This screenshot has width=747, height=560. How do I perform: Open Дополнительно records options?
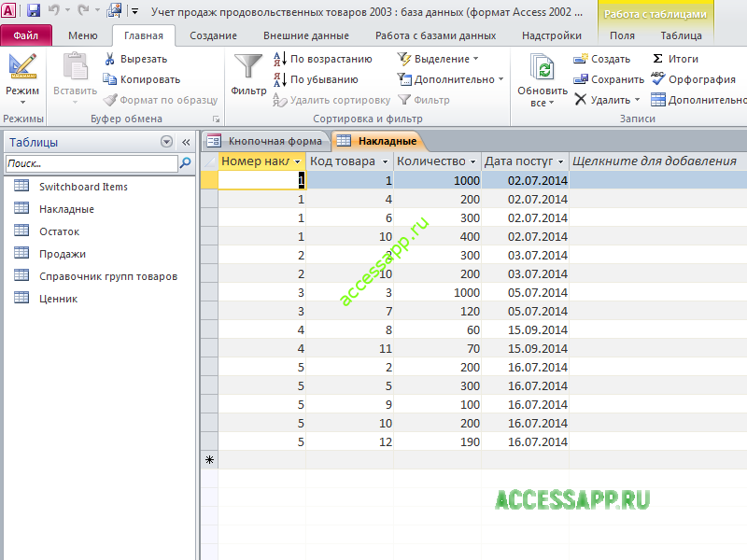[698, 100]
